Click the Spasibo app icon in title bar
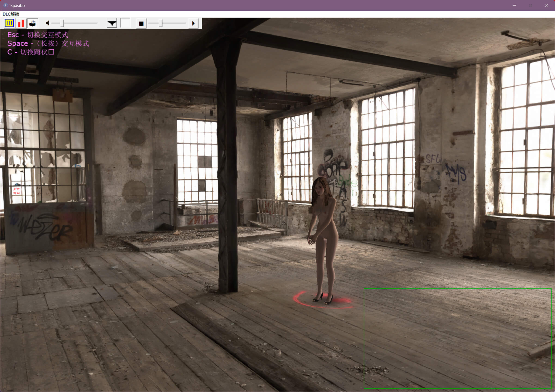The image size is (555, 392). (x=5, y=5)
